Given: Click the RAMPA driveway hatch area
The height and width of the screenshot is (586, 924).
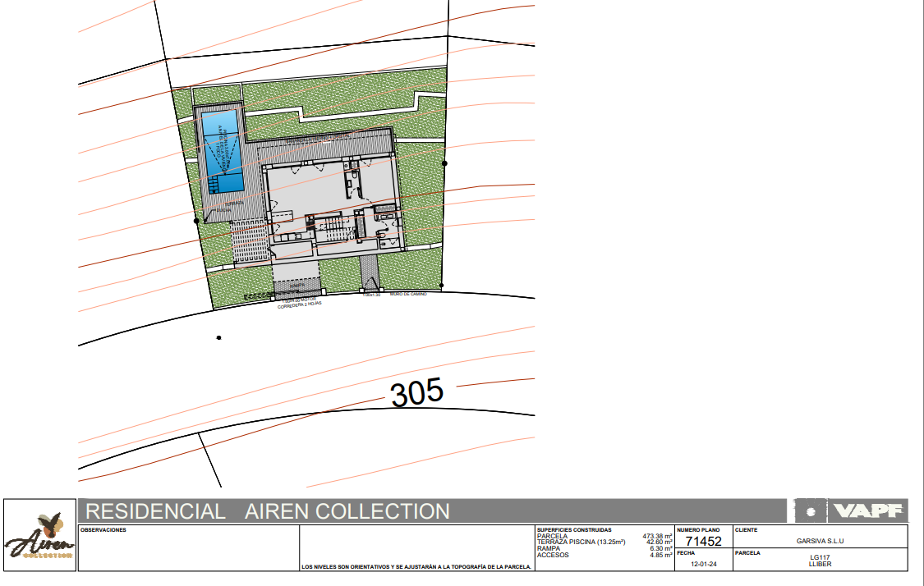Looking at the screenshot, I should (297, 287).
